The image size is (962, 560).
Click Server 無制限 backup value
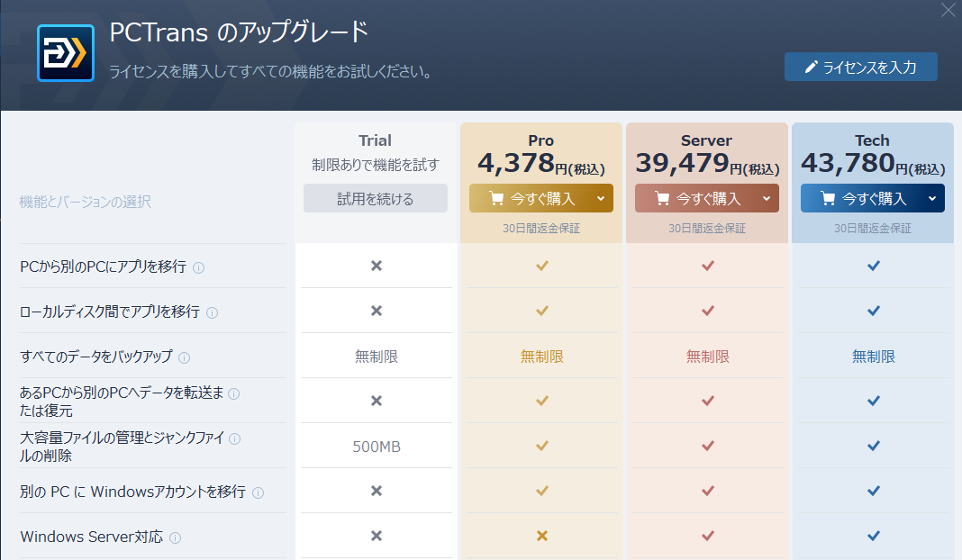pos(707,357)
